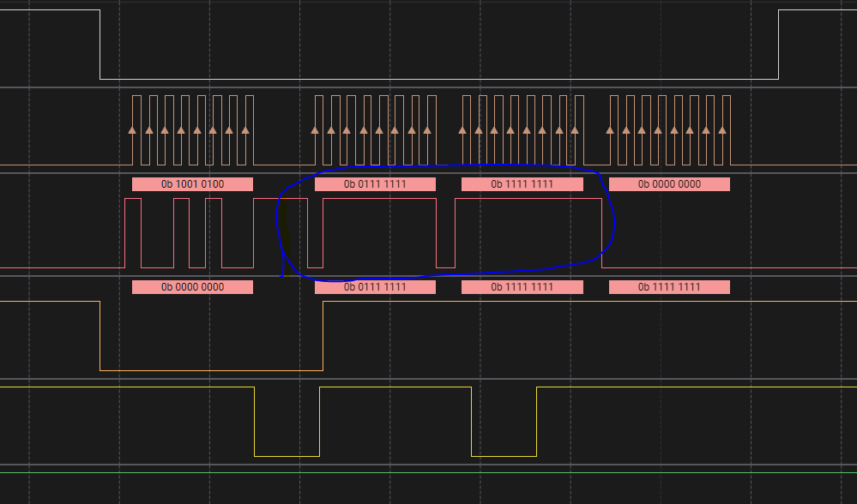Click 0b 0111 1111 label in upper decoder row
This screenshot has height=504, width=857.
pos(375,184)
